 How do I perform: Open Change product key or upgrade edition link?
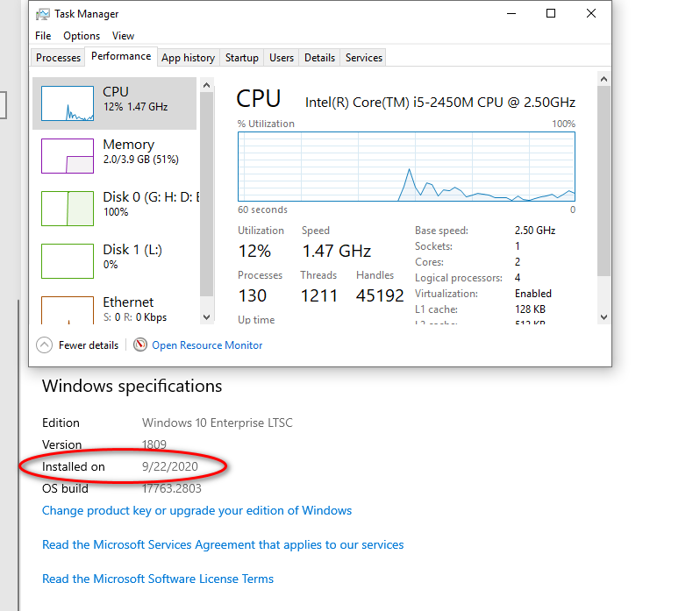[196, 510]
